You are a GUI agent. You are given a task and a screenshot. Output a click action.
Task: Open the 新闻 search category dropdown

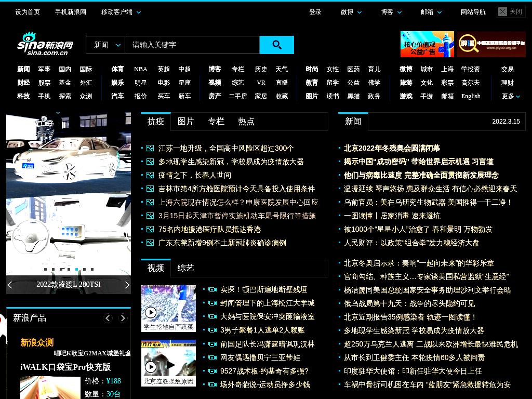[x=106, y=45]
